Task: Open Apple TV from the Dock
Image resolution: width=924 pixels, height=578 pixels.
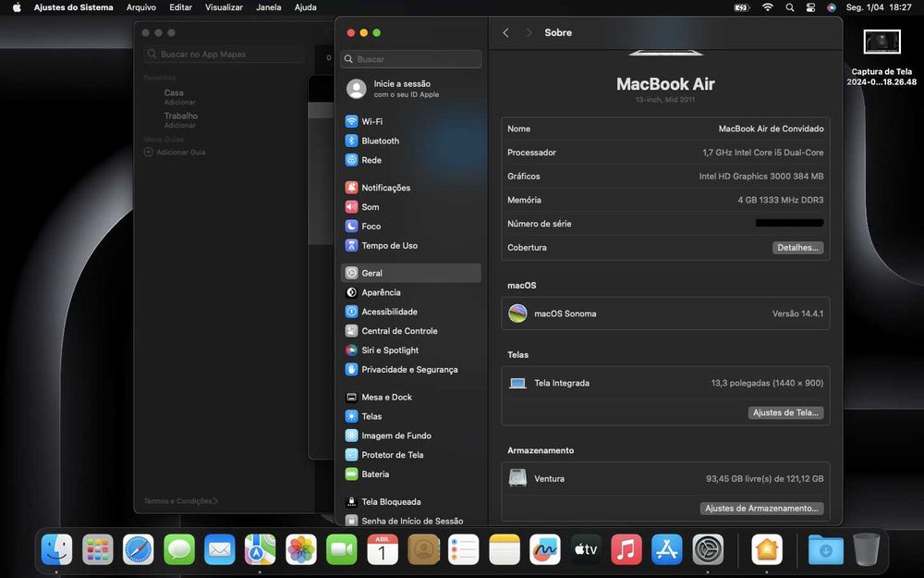Action: pyautogui.click(x=586, y=549)
